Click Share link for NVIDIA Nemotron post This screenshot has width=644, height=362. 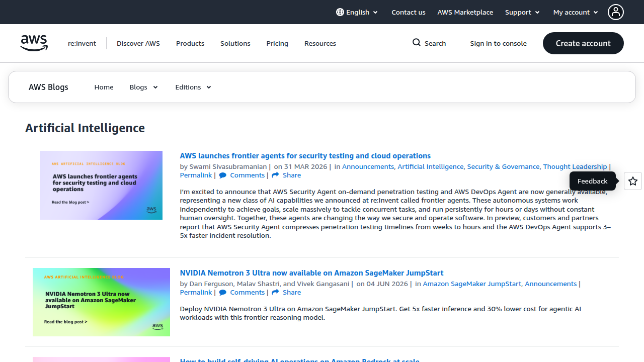click(292, 293)
